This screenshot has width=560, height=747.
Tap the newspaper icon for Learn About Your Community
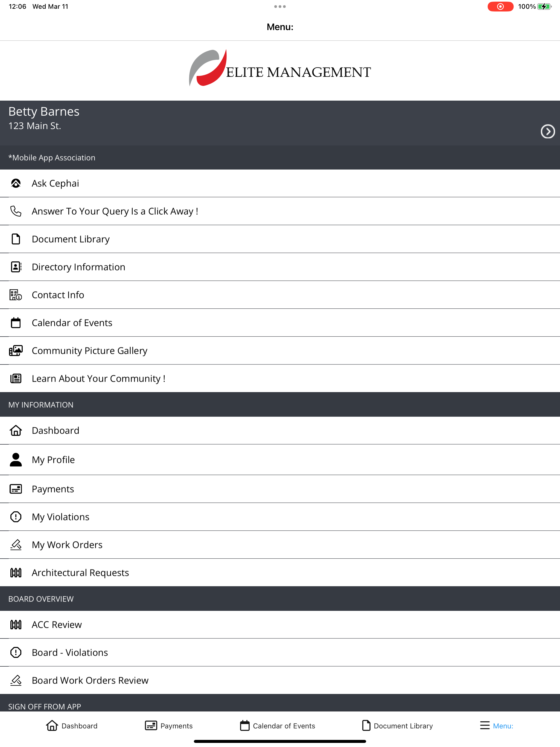[x=16, y=379]
